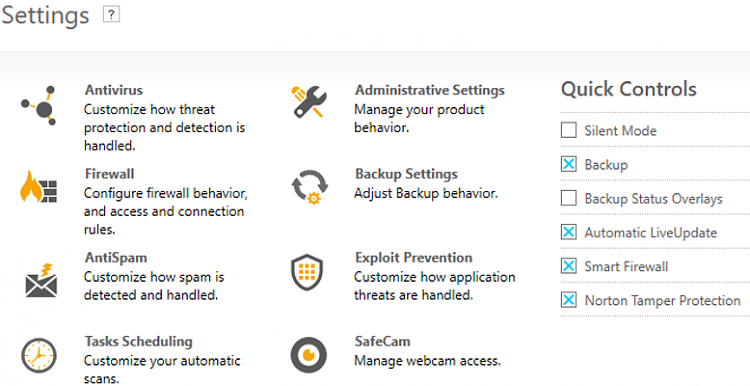Disable Automatic LiveUpdate checkbox
This screenshot has width=750, height=386.
point(568,232)
